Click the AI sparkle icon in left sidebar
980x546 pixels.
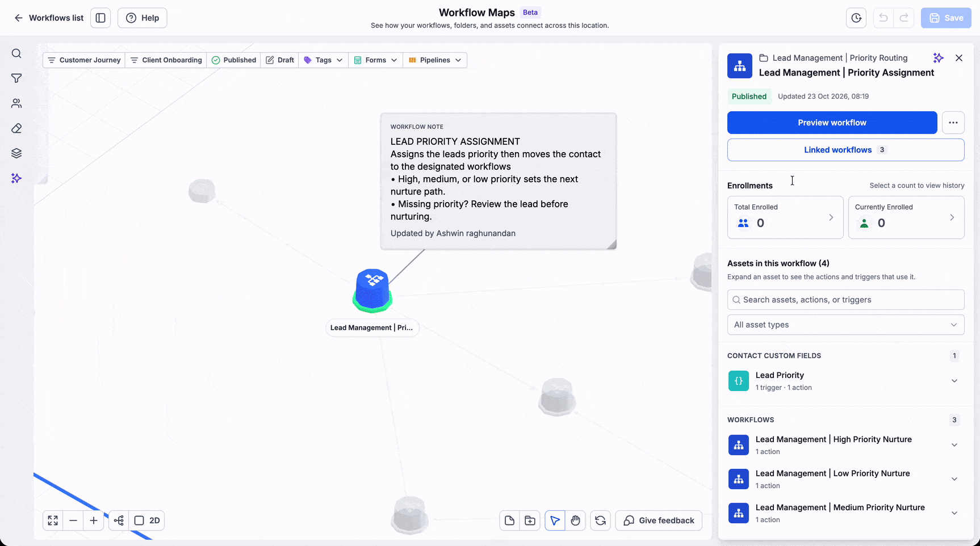tap(16, 178)
